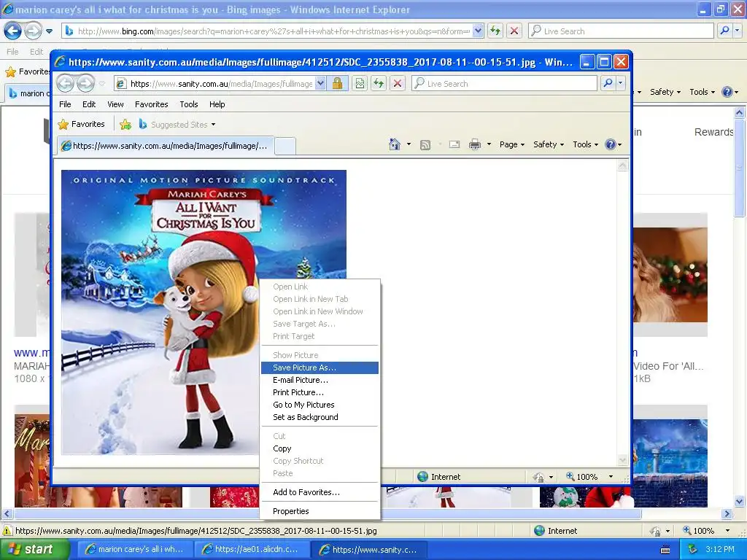The height and width of the screenshot is (560, 747).
Task: Choose Print Picture in context menu
Action: pyautogui.click(x=320, y=392)
